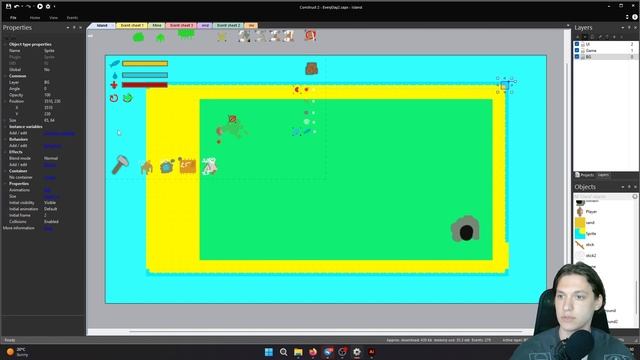Viewport: 640px width, 360px height.
Task: Select the UI layer row
Action: pyautogui.click(x=606, y=44)
